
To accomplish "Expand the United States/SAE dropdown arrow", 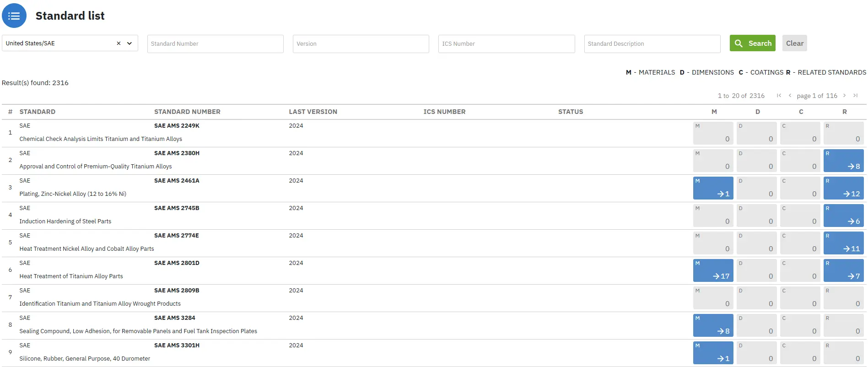I will [x=129, y=43].
